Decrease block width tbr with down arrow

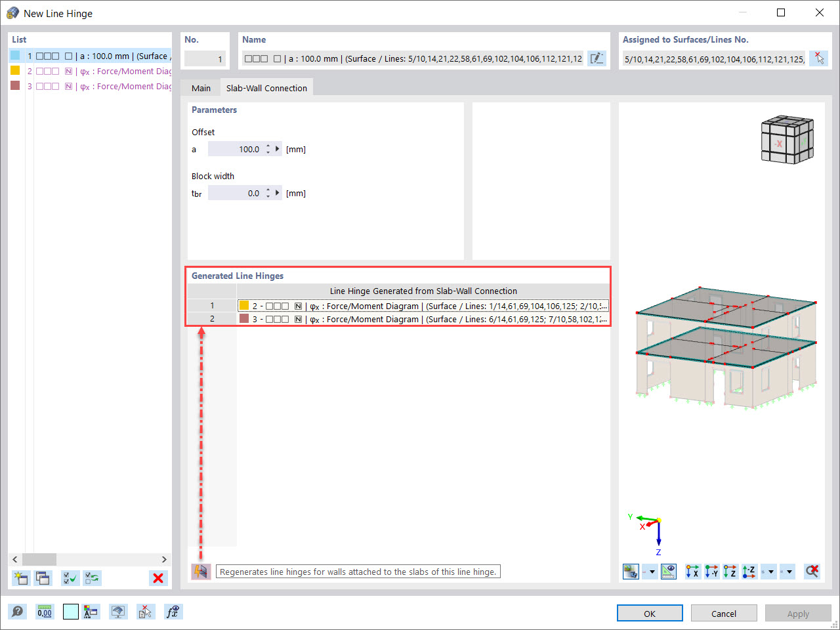268,196
